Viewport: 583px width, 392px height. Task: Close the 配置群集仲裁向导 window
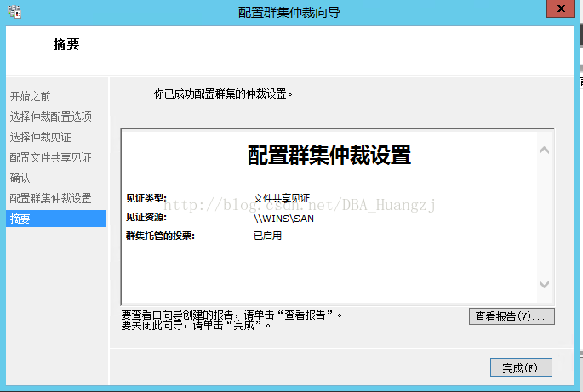(561, 9)
